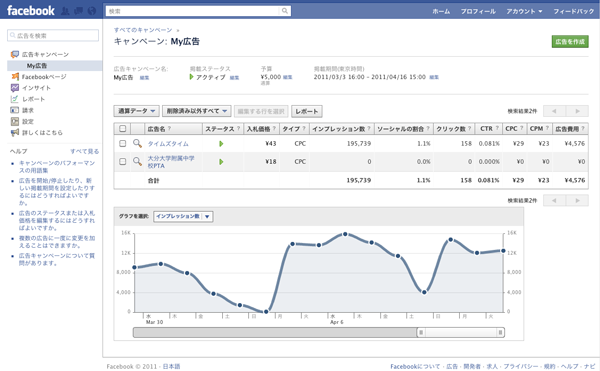Check the タイムズタイム row checkbox
600x371 pixels.
click(122, 143)
